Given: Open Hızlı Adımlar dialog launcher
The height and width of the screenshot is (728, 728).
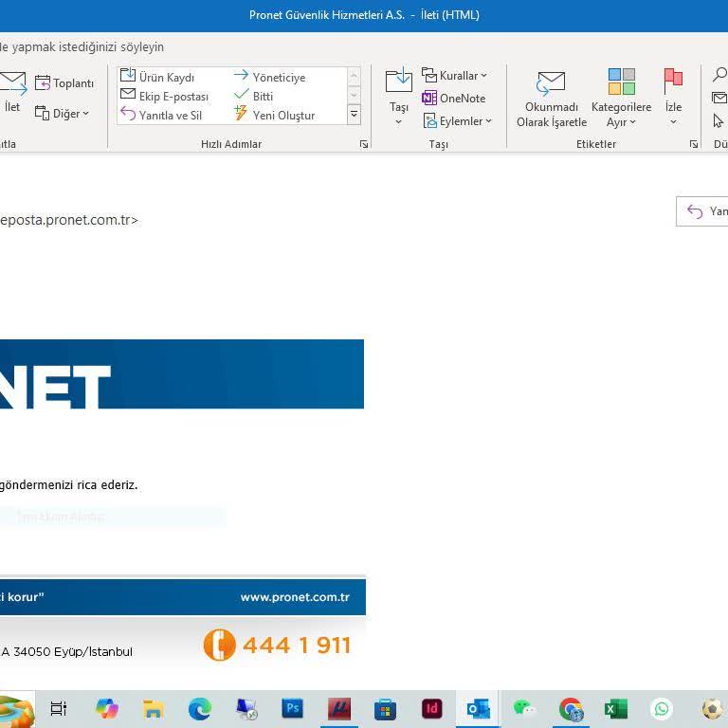Looking at the screenshot, I should point(364,144).
